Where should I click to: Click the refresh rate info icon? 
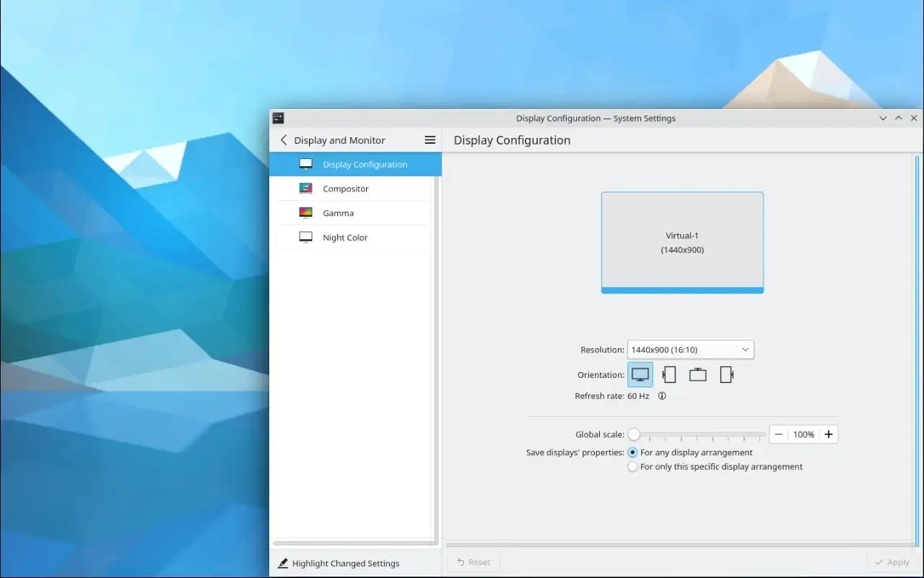pyautogui.click(x=662, y=396)
